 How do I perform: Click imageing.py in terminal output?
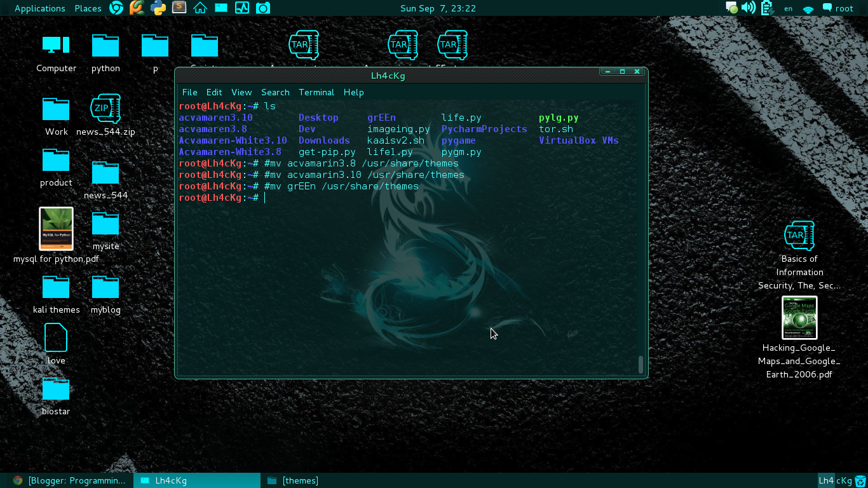tap(398, 129)
